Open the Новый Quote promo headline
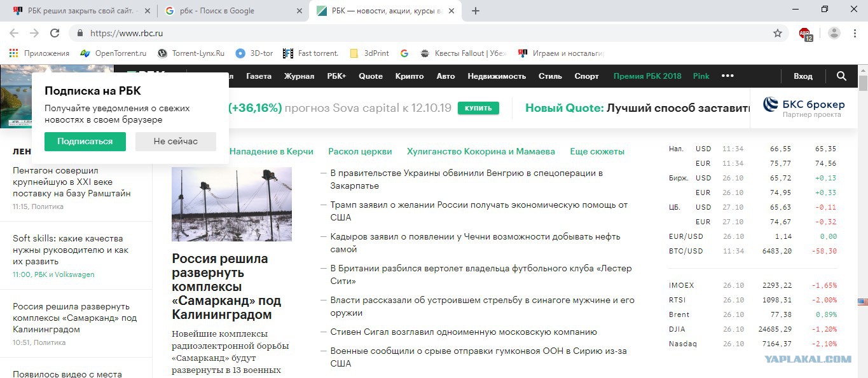Image resolution: width=868 pixels, height=378 pixels. tap(638, 108)
